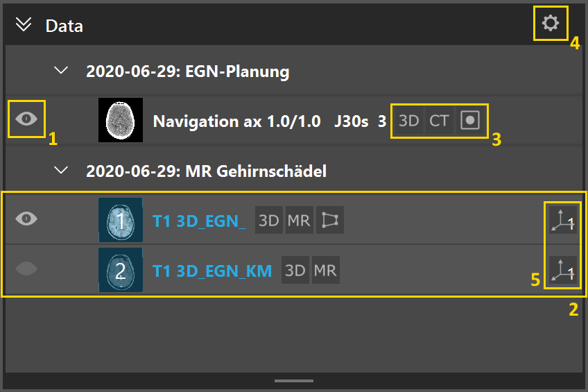Click the MR badge on T1 3D_EGN_KM

325,270
